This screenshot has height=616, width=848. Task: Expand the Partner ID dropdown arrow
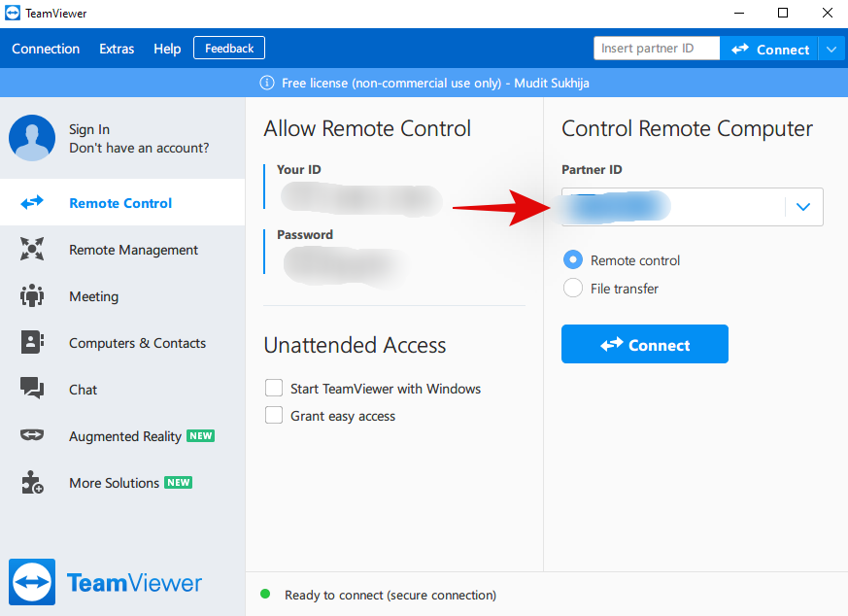click(802, 207)
